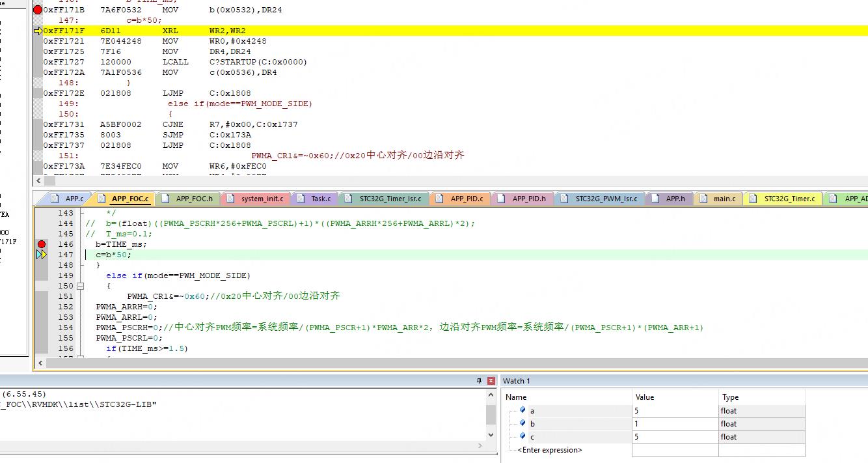Click the PWMA_CR1&=~0x60 source line 151
The image size is (868, 463).
234,296
